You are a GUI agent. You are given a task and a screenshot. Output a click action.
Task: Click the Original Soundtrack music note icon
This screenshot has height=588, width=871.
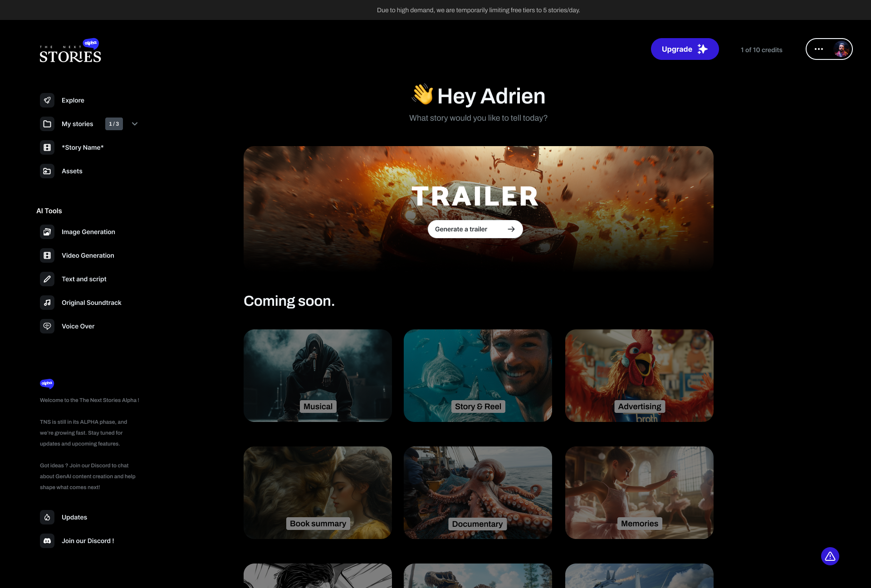pyautogui.click(x=47, y=303)
